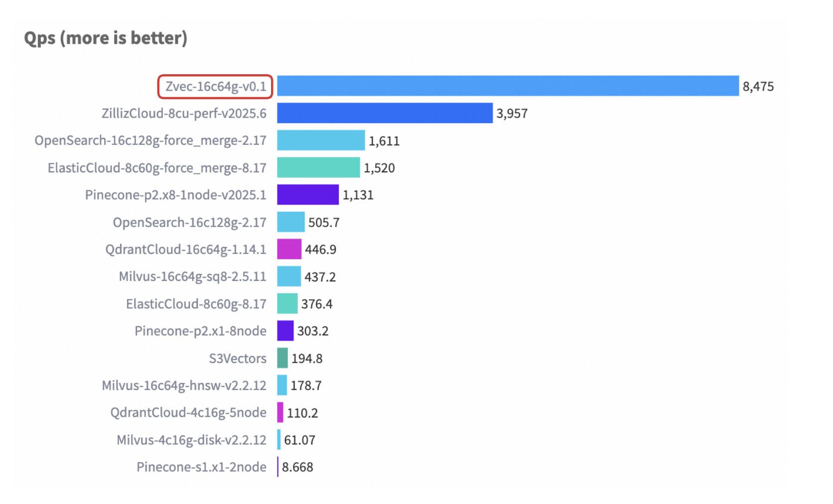Select the green S3Vectors bar
This screenshot has width=833, height=504.
click(x=282, y=358)
